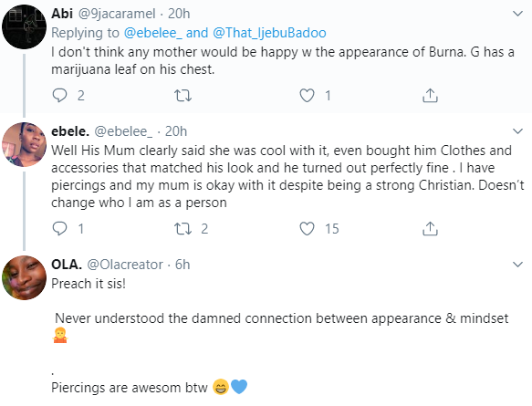The width and height of the screenshot is (532, 406).
Task: Expand options chevron on ebele's tweet
Action: coord(517,131)
